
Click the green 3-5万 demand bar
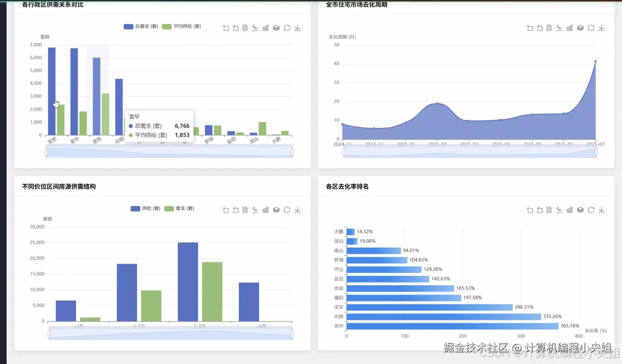click(x=151, y=306)
